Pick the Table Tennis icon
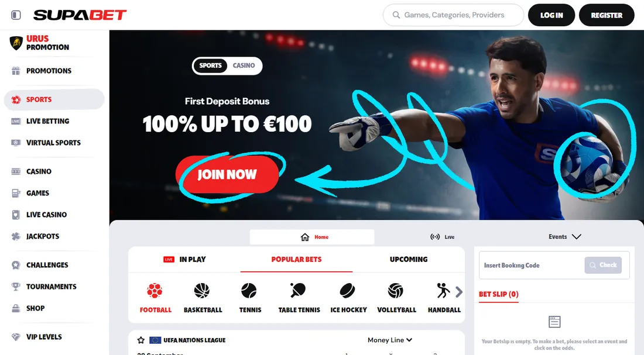This screenshot has height=355, width=644. [x=298, y=291]
